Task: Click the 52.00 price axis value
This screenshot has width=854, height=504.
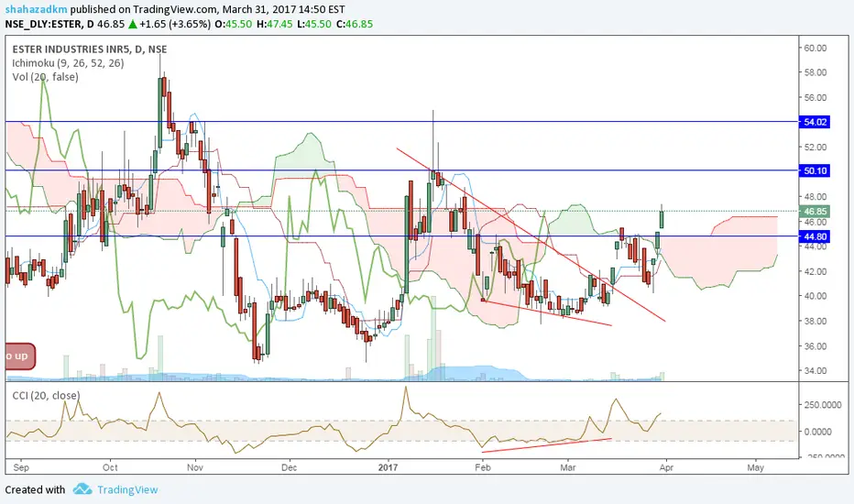Action: (815, 148)
